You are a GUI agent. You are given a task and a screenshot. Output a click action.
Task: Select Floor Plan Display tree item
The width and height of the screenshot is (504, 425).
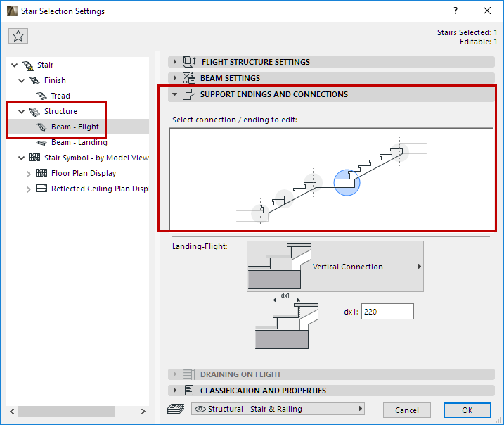pos(84,173)
